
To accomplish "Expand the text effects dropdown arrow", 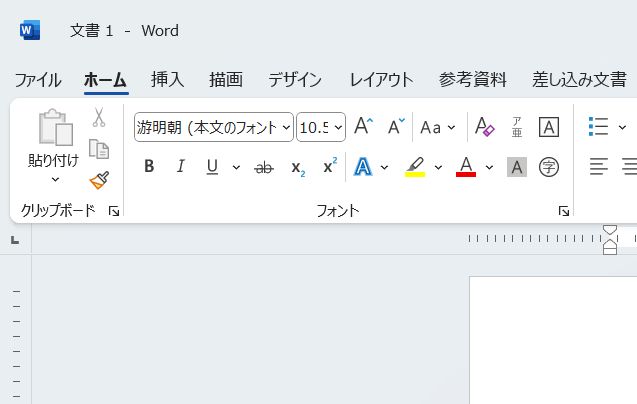I will tap(384, 167).
